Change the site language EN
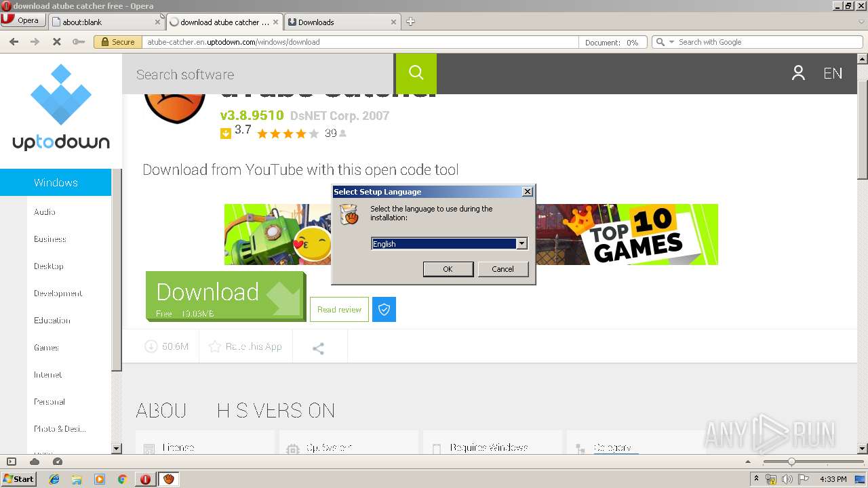The height and width of the screenshot is (488, 868). coord(833,73)
